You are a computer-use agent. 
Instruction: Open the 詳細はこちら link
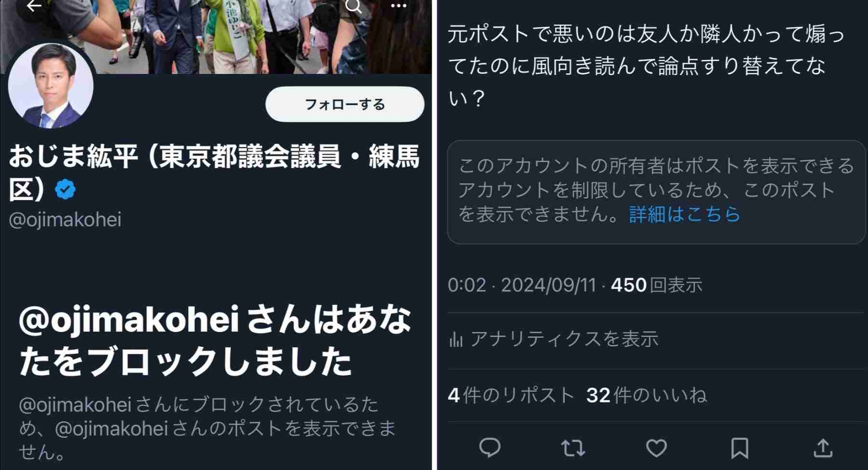tap(684, 214)
